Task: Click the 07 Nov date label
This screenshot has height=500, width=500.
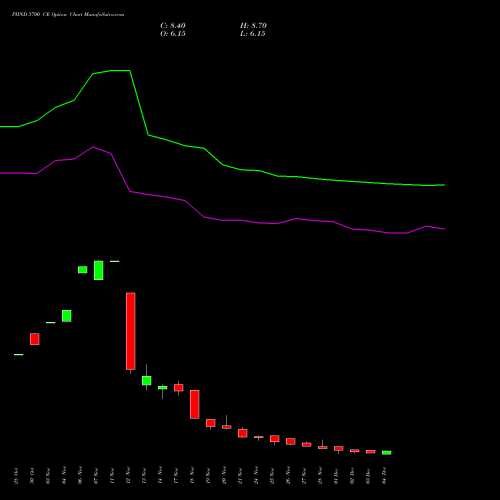Action: 96,476
